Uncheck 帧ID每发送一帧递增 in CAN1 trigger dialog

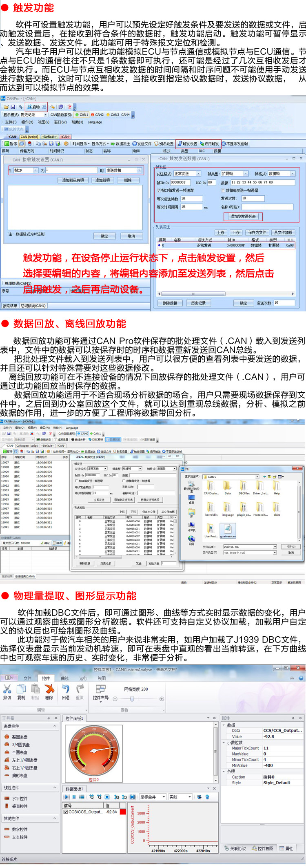coord(159,190)
